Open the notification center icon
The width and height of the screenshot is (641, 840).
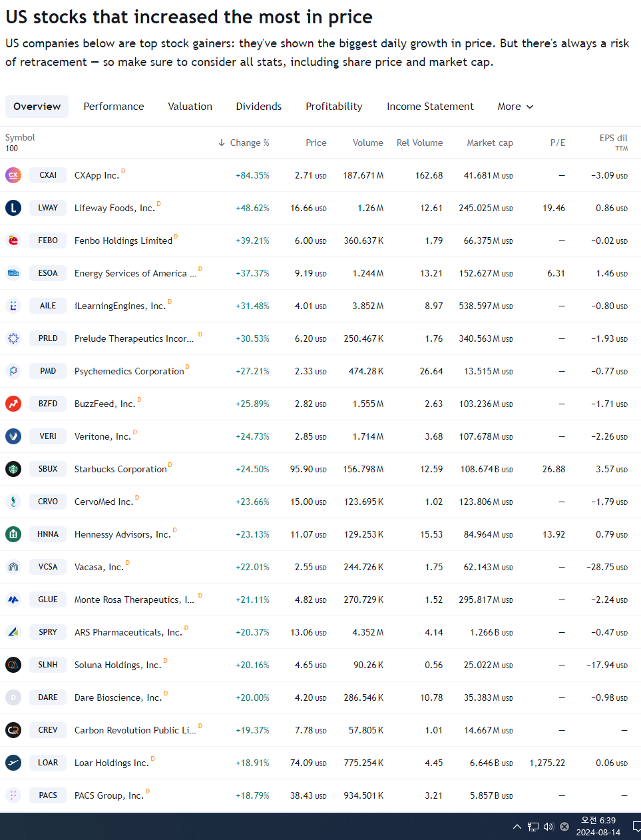[x=636, y=827]
